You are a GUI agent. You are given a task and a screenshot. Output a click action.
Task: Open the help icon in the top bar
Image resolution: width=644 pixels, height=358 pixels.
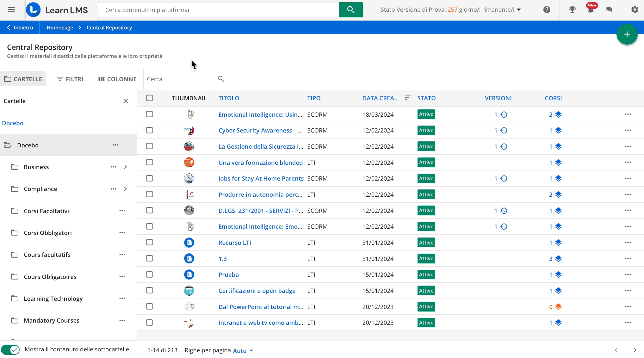pos(546,10)
